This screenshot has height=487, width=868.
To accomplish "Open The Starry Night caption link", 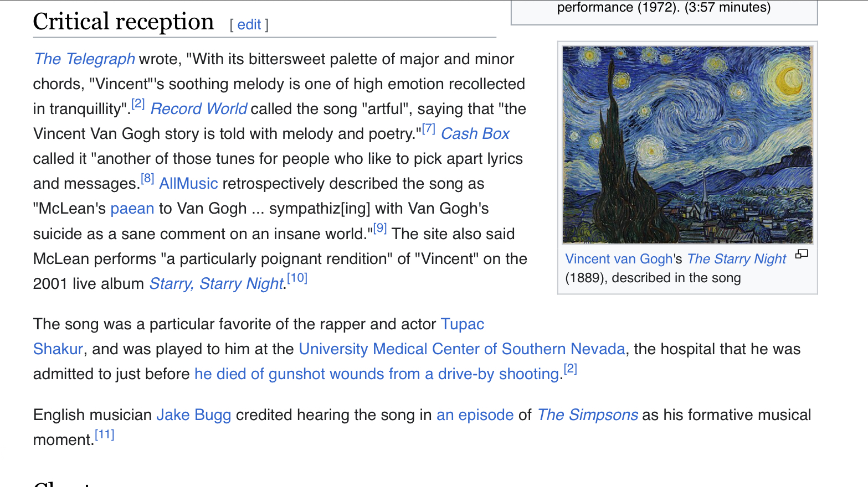I will 736,259.
